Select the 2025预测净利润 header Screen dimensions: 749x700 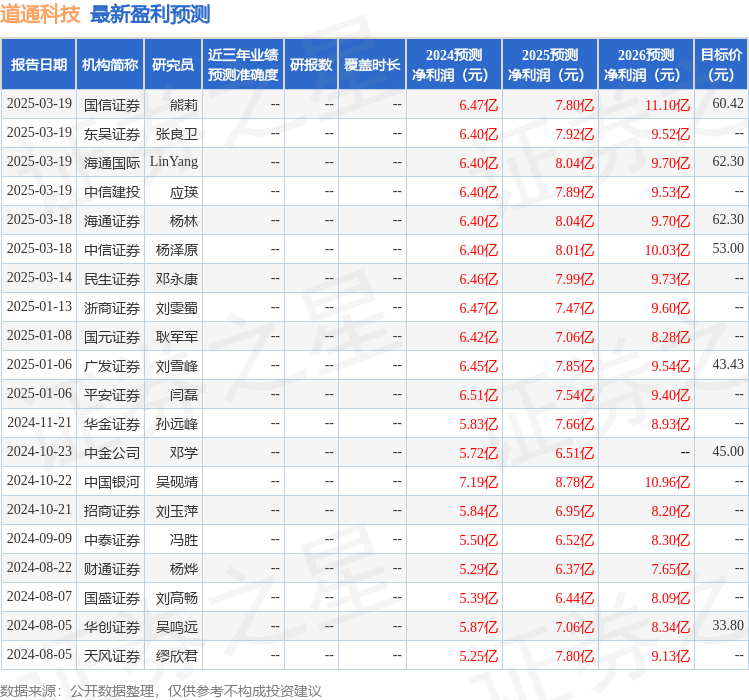pyautogui.click(x=550, y=65)
